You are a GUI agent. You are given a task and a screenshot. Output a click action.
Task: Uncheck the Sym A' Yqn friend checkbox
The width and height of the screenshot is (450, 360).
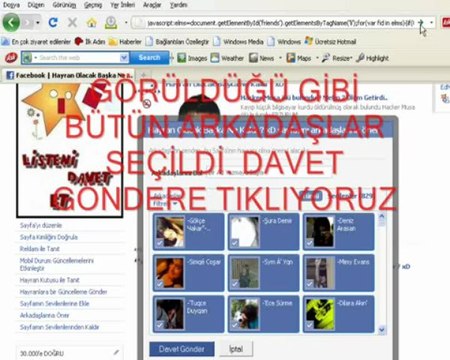coord(235,284)
